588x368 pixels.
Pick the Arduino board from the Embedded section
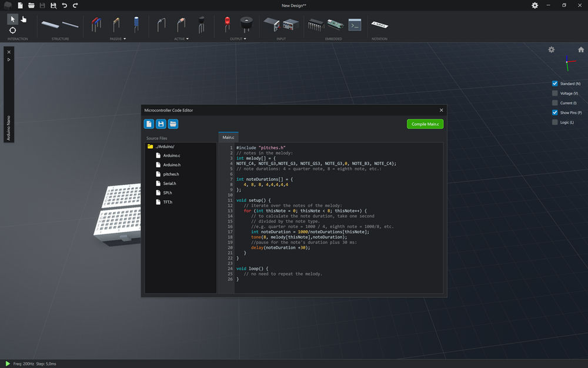coord(335,25)
